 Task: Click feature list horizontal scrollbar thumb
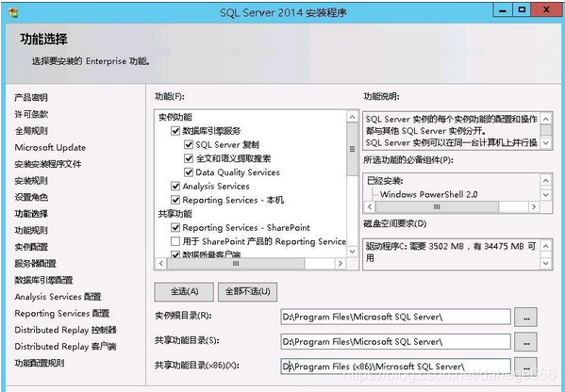point(236,264)
